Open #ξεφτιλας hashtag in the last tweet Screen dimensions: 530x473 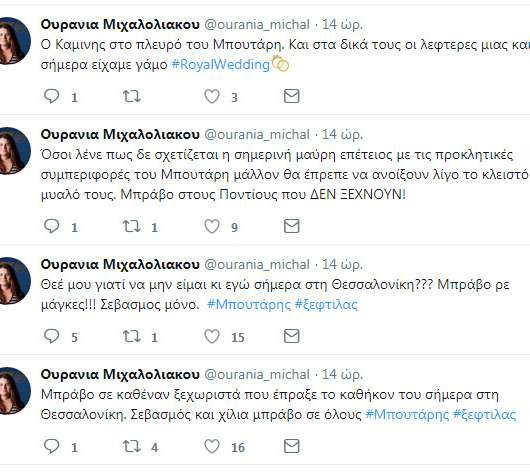point(484,415)
